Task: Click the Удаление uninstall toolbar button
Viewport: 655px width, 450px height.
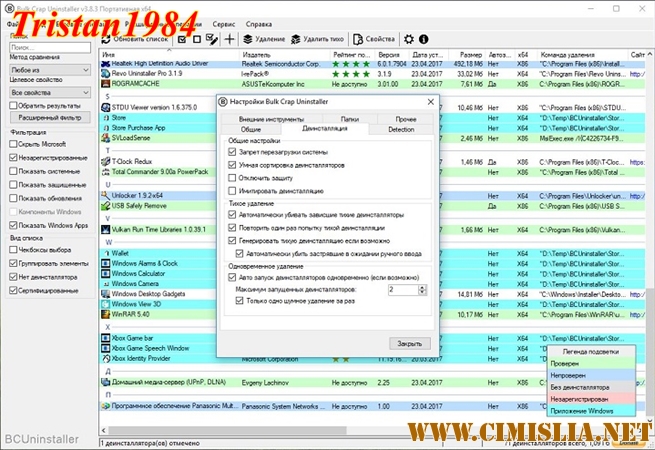Action: point(263,38)
